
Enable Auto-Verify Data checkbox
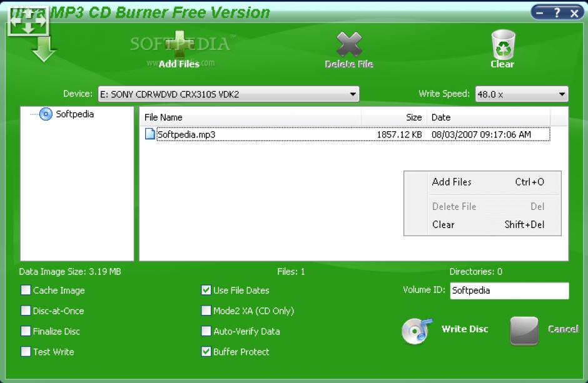pyautogui.click(x=206, y=331)
